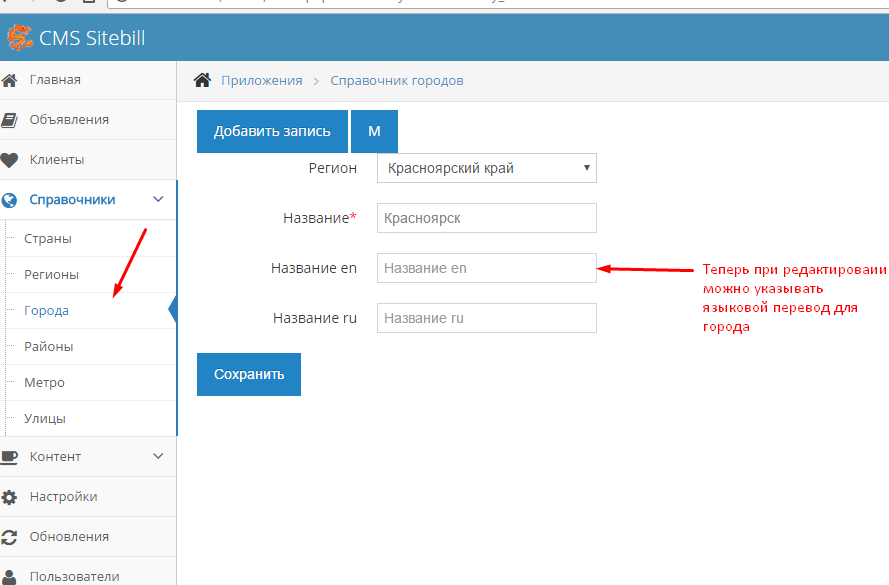Click the coffee cup icon beside Контент

[10, 457]
